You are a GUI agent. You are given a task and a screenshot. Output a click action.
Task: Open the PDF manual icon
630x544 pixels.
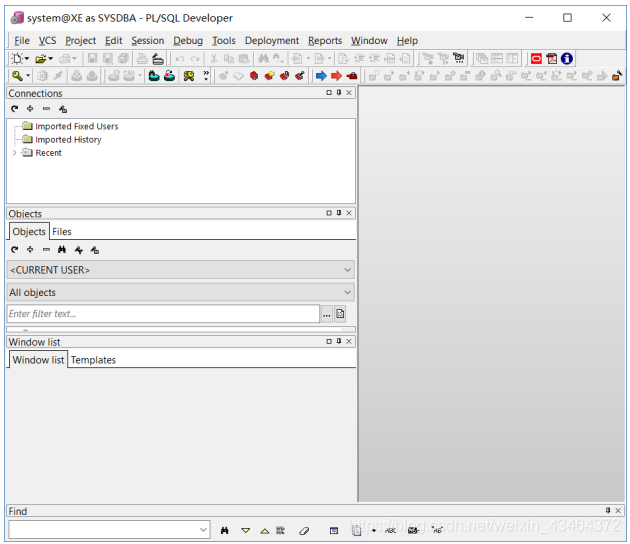point(552,59)
